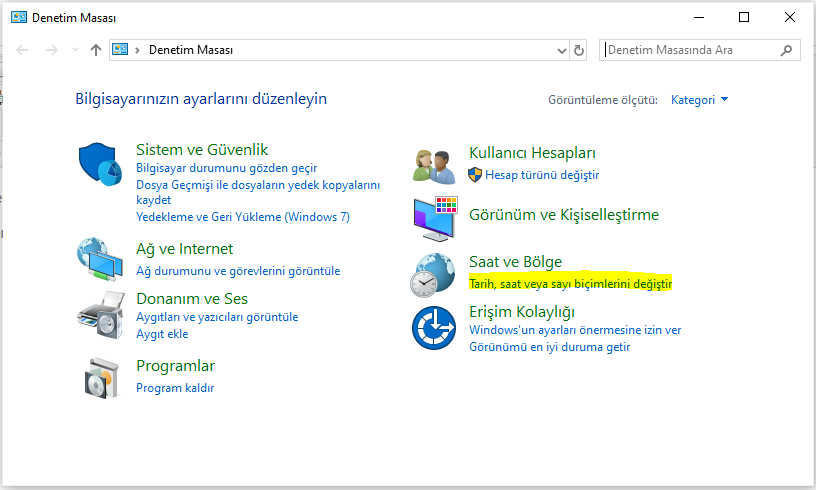Open the Ağ ve Internet globe icon

pos(100,259)
